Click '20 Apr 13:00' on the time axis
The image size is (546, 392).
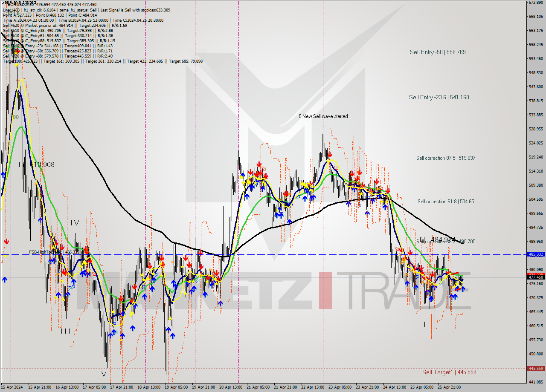tap(232, 388)
